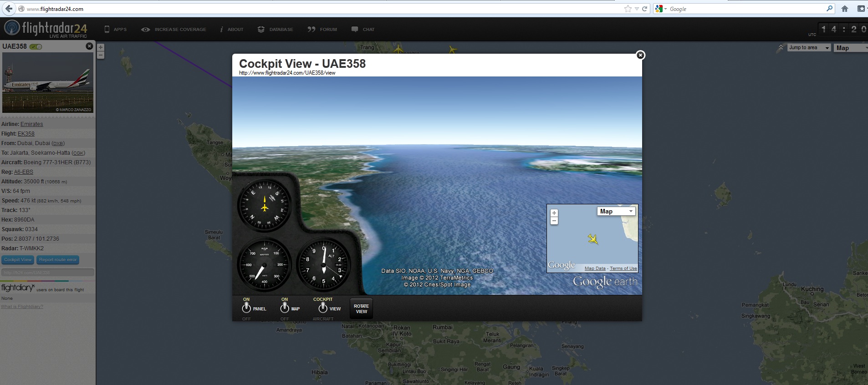
Task: Open the FORUM menu item
Action: pos(322,30)
